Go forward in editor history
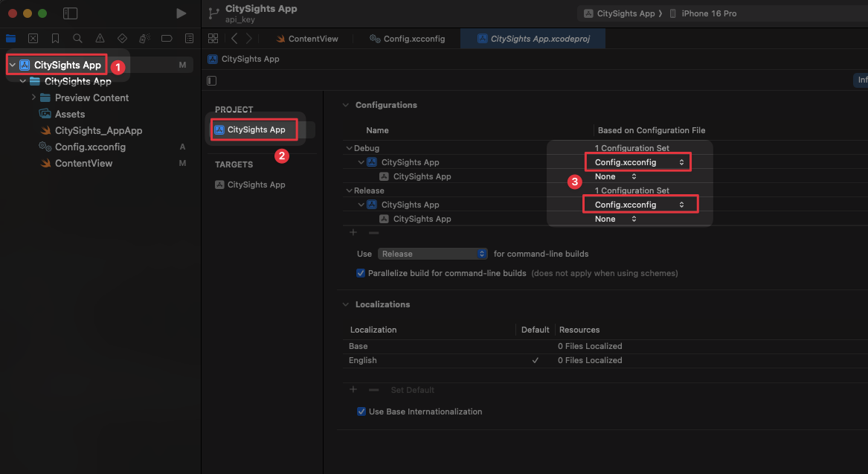868x474 pixels. (249, 38)
